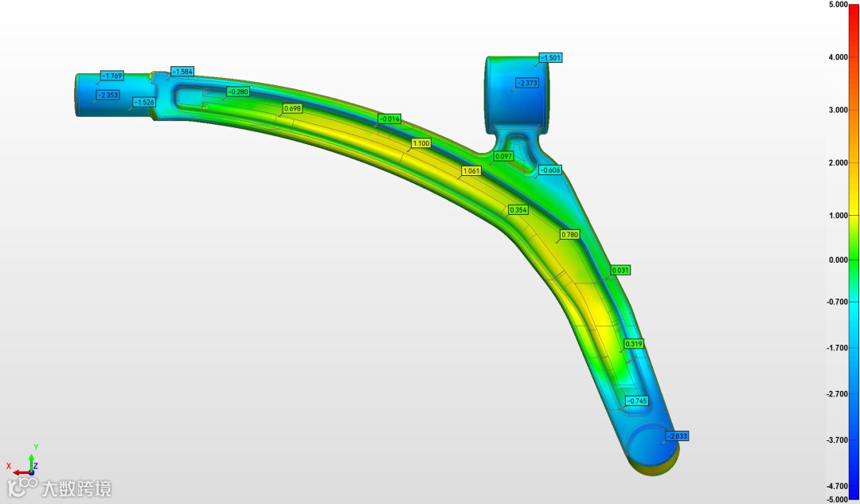Image resolution: width=860 pixels, height=504 pixels.
Task: Select the 0.097 deviation annotation
Action: 503,156
